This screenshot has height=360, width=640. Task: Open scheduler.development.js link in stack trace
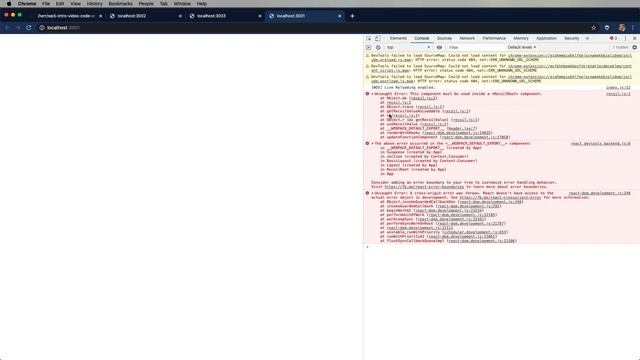(476, 232)
